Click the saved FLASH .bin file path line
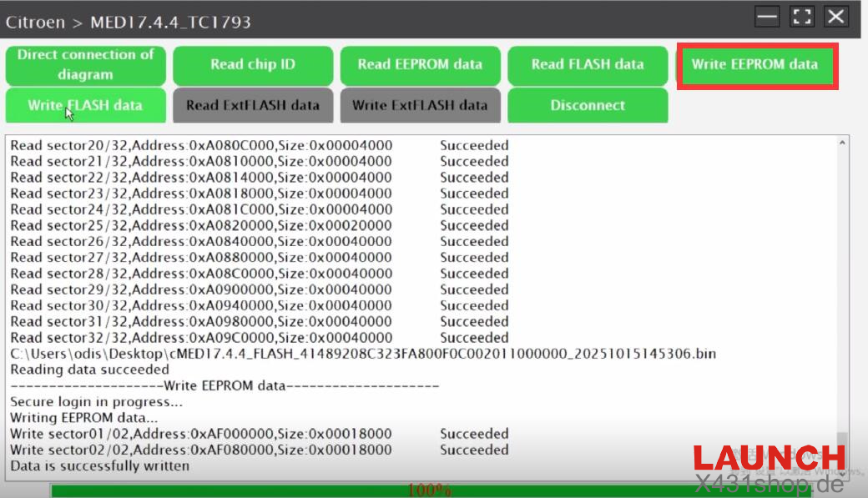 point(363,354)
